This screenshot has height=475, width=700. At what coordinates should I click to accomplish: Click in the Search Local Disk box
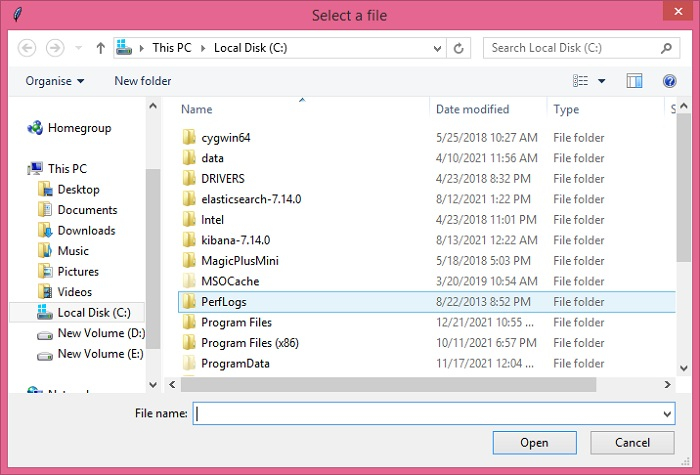click(570, 48)
